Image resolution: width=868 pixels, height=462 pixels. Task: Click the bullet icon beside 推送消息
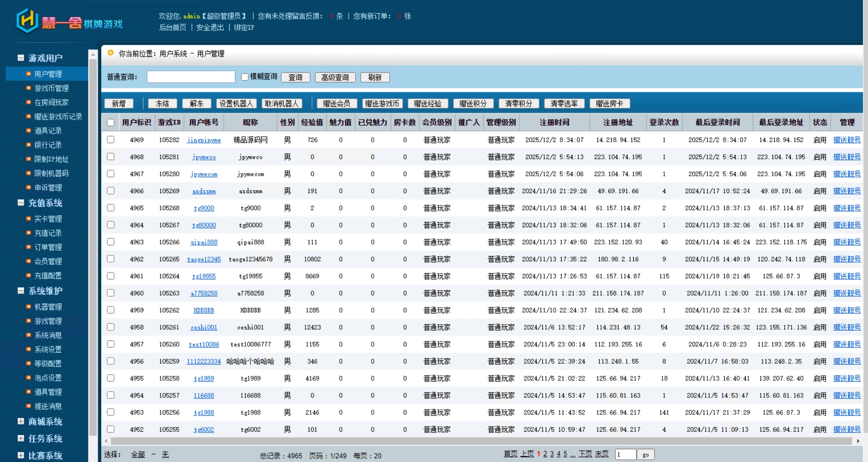click(29, 406)
